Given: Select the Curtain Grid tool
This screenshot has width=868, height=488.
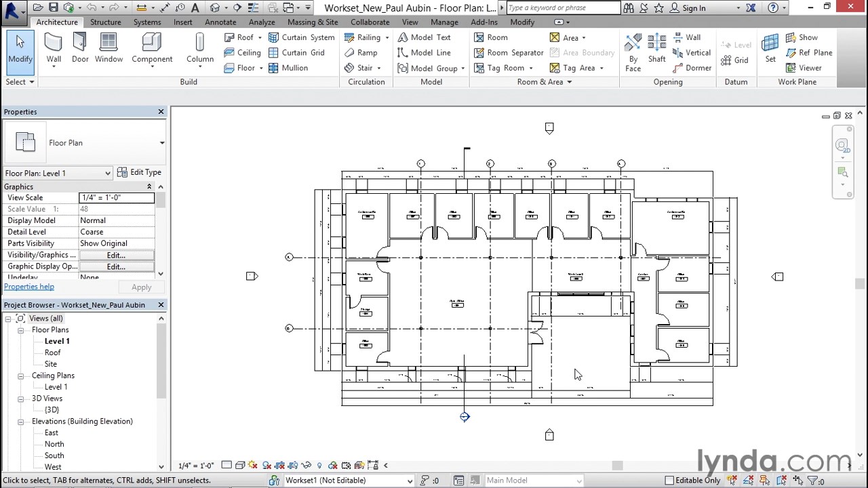Looking at the screenshot, I should (x=296, y=52).
